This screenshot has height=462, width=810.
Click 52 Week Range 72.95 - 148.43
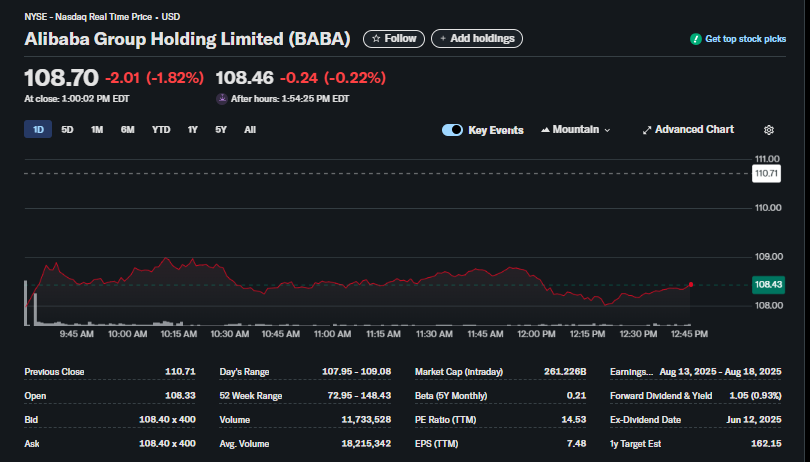coord(359,396)
